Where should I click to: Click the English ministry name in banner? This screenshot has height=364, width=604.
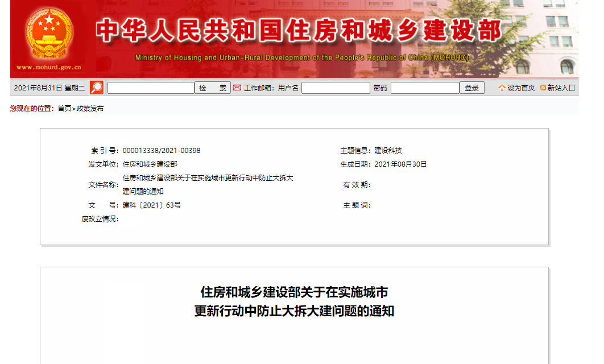[x=302, y=57]
